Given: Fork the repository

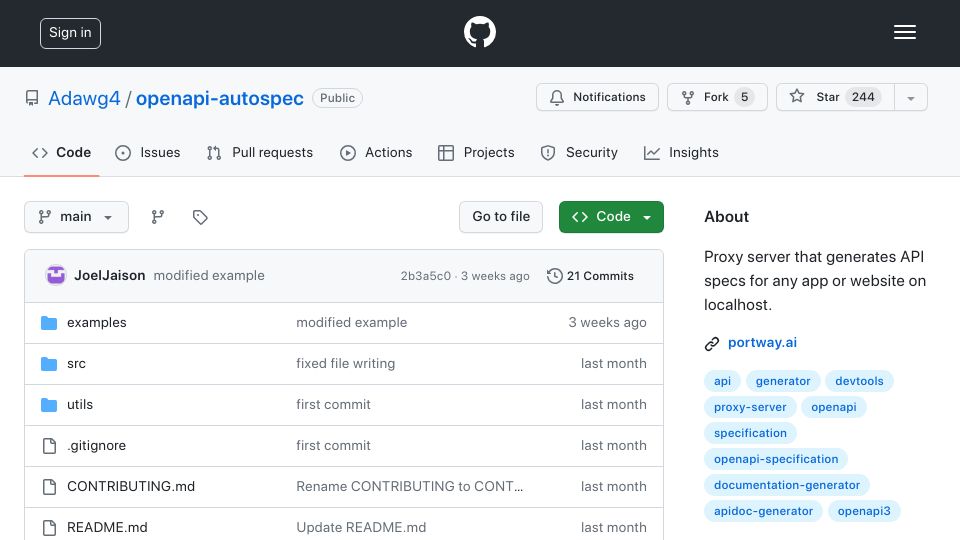Looking at the screenshot, I should point(717,97).
